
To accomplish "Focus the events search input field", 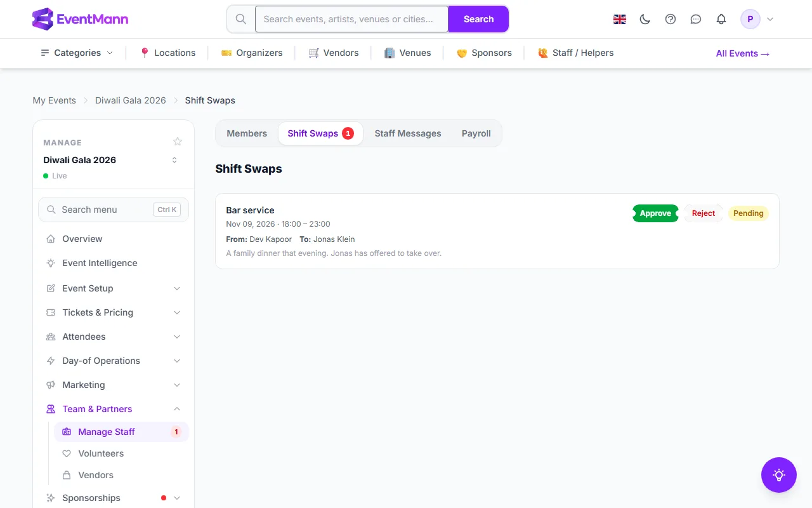I will tap(351, 19).
